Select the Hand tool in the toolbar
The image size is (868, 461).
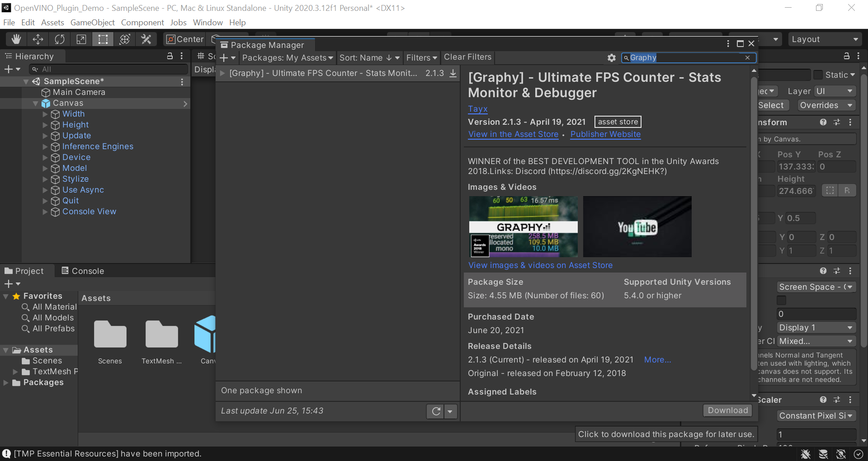tap(16, 39)
